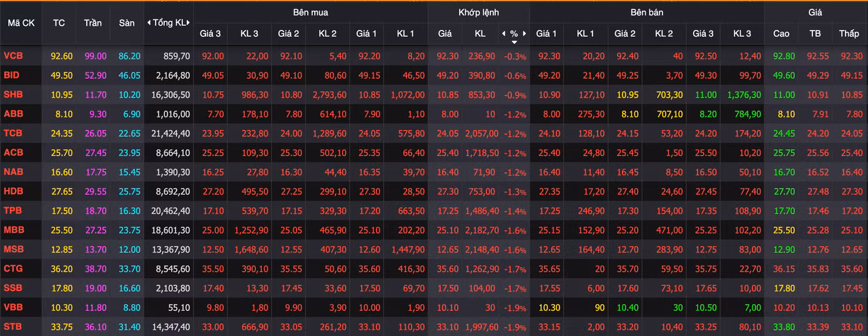Select the NAB stock symbol
868x336 pixels.
pyautogui.click(x=13, y=172)
